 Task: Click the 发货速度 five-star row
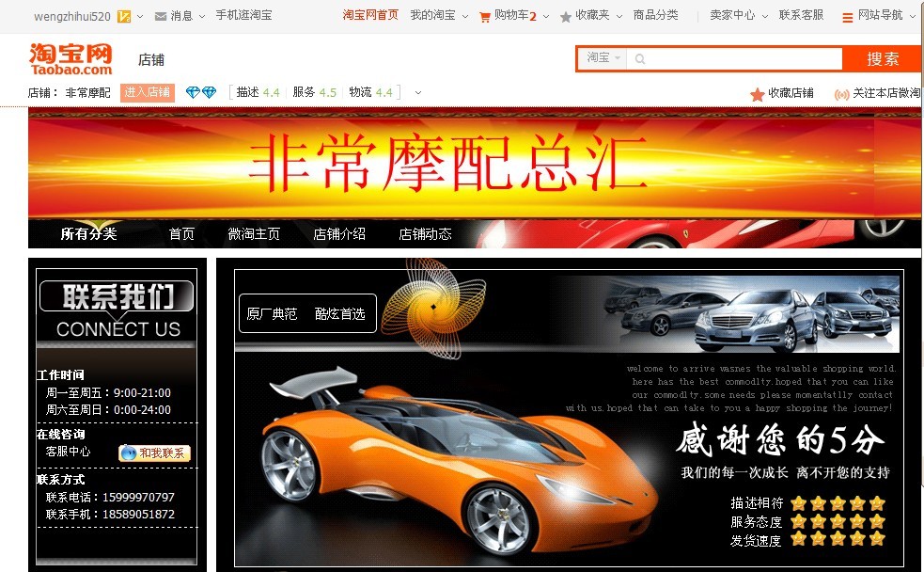[x=807, y=540]
